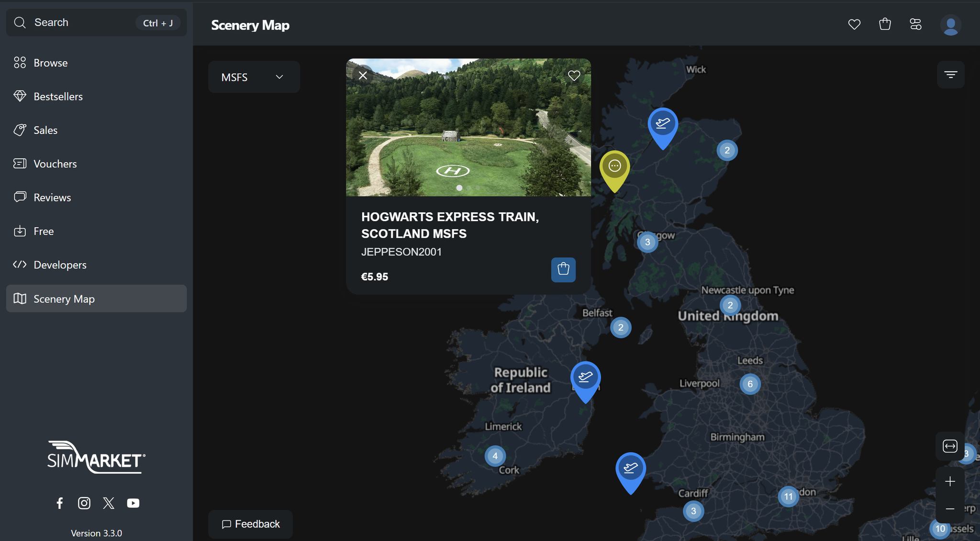Open the SimMarket YouTube link
The width and height of the screenshot is (980, 541).
click(x=133, y=503)
